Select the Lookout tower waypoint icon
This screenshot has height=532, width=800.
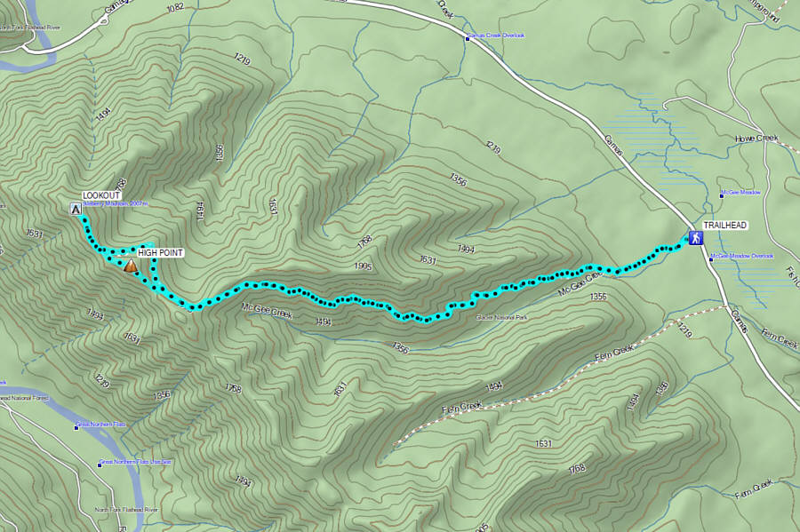click(x=76, y=209)
